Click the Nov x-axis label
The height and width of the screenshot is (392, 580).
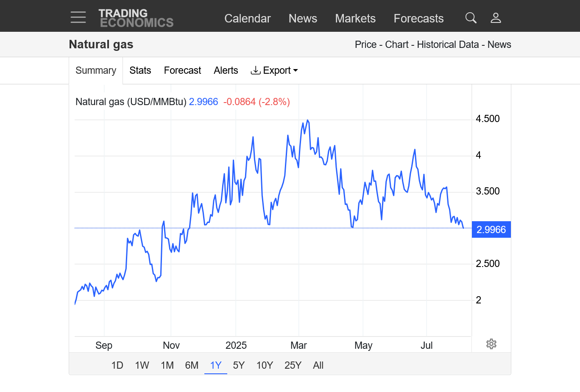click(x=171, y=345)
